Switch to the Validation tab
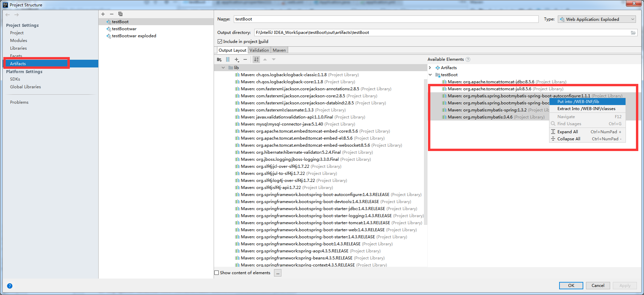The height and width of the screenshot is (295, 644). pos(259,50)
